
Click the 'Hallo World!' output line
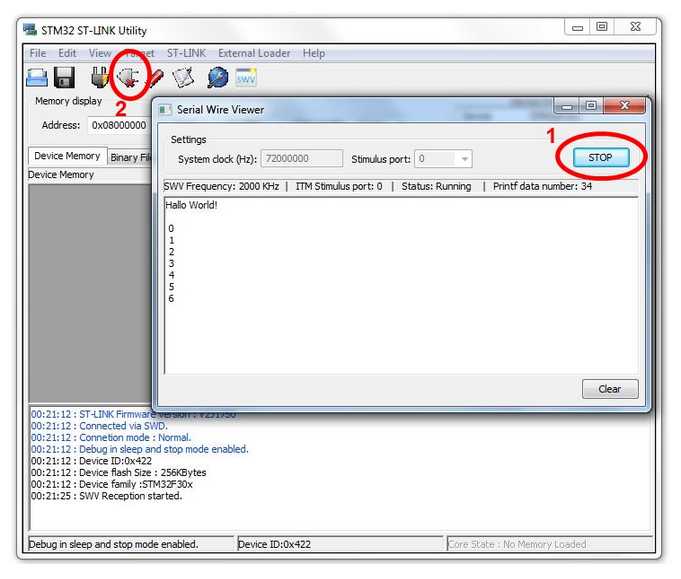coord(192,205)
